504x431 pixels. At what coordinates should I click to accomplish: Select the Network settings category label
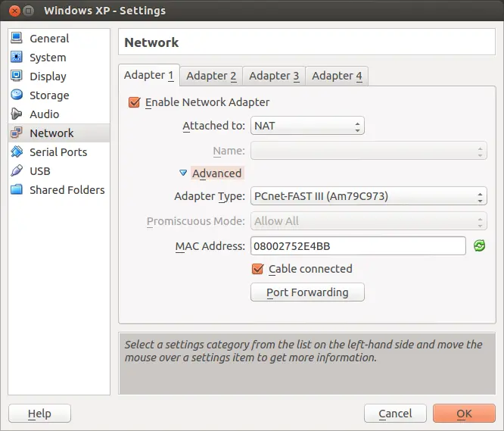tap(51, 133)
